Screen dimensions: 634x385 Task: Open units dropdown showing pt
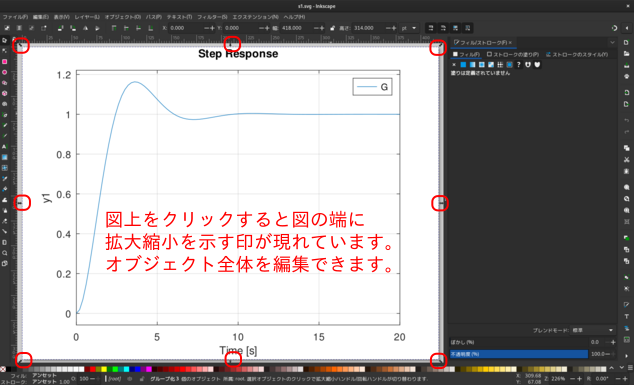(x=409, y=28)
